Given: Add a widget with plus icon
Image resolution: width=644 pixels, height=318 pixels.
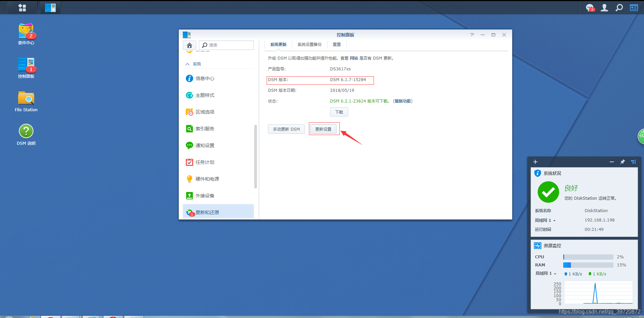Looking at the screenshot, I should (535, 162).
